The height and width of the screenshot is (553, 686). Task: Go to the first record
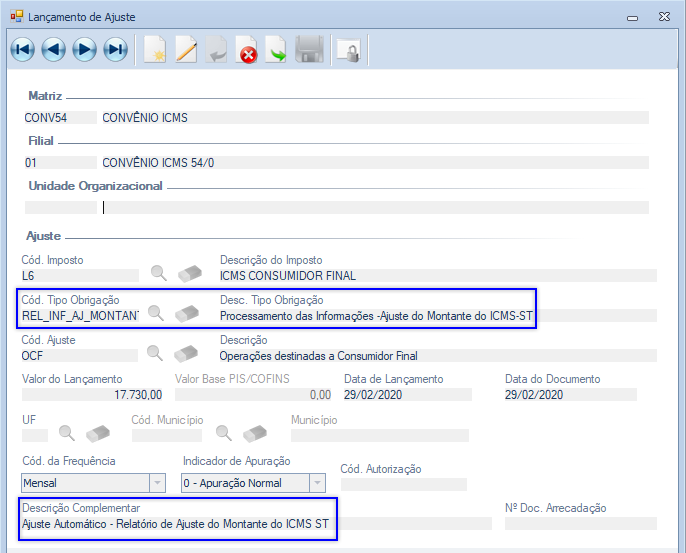pyautogui.click(x=23, y=49)
